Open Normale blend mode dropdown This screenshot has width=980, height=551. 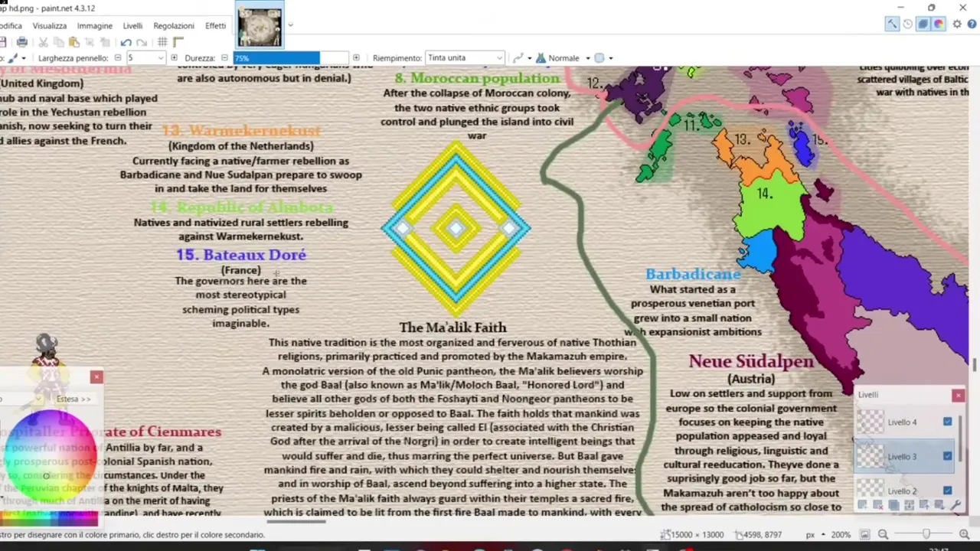(587, 58)
